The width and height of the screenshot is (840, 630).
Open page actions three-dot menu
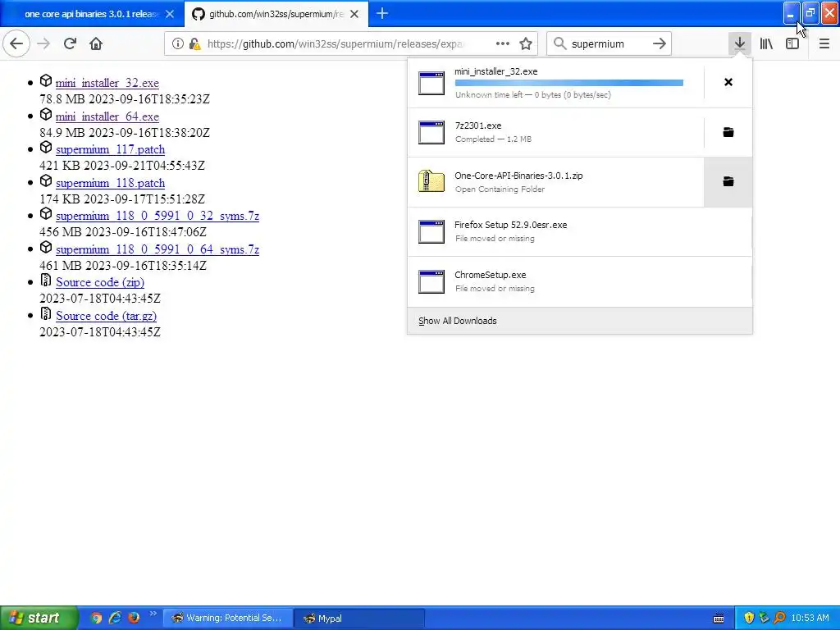(x=503, y=43)
